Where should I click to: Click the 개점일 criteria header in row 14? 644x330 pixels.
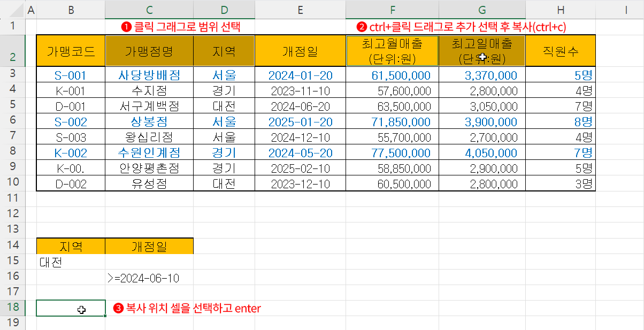(149, 246)
